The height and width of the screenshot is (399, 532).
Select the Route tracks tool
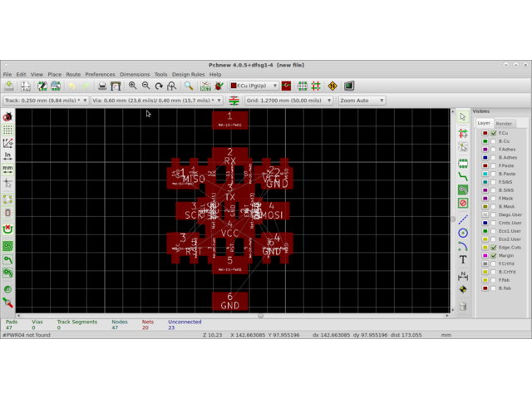click(463, 176)
